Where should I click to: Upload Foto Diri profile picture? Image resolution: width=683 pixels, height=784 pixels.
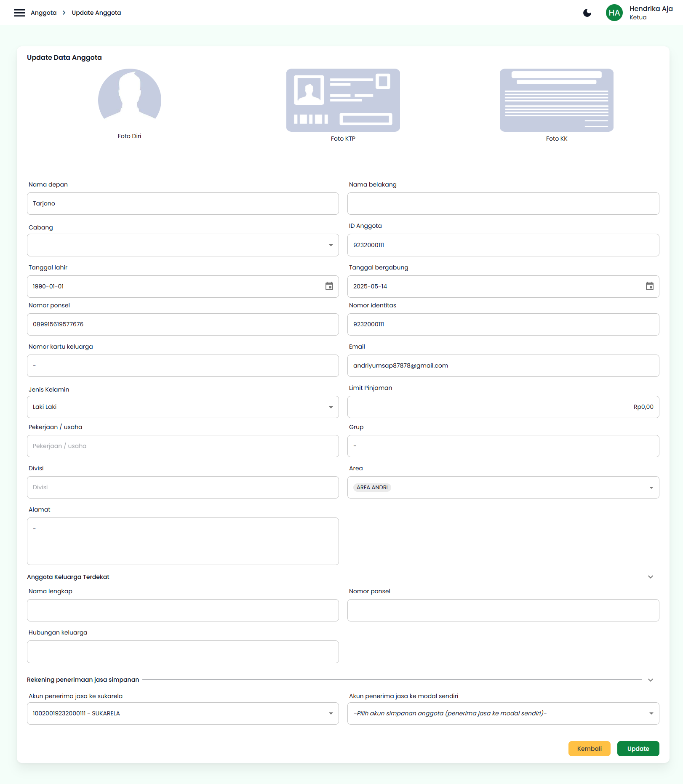pos(130,100)
